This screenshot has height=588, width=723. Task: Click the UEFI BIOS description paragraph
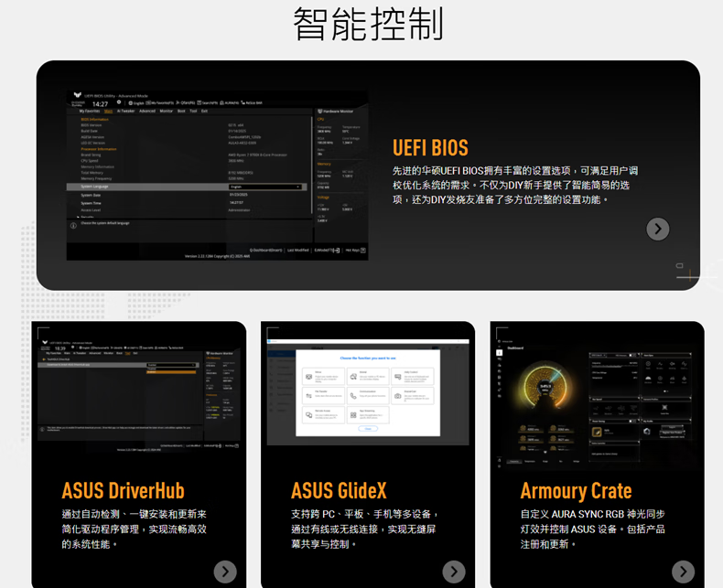pos(515,185)
